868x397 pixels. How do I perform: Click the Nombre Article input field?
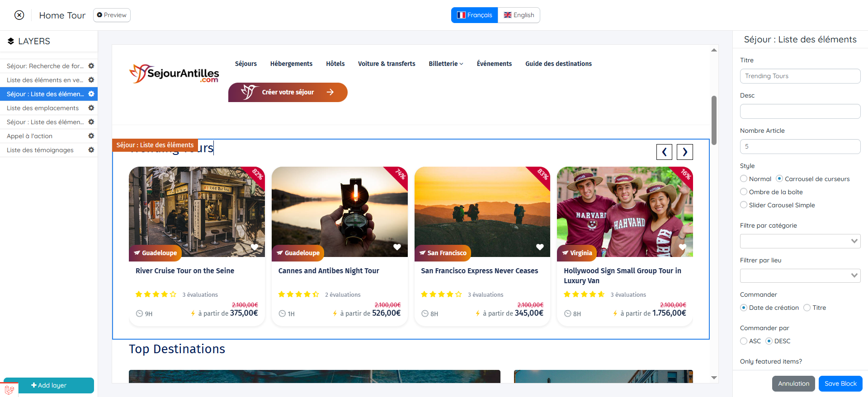(800, 146)
